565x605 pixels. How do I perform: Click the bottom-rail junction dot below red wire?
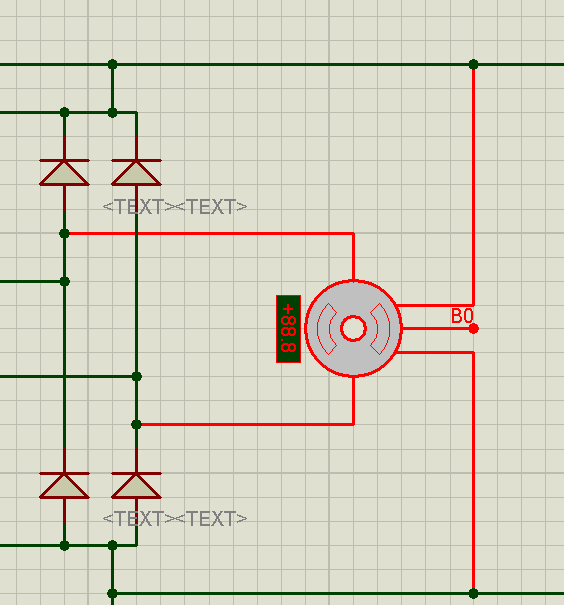474,593
